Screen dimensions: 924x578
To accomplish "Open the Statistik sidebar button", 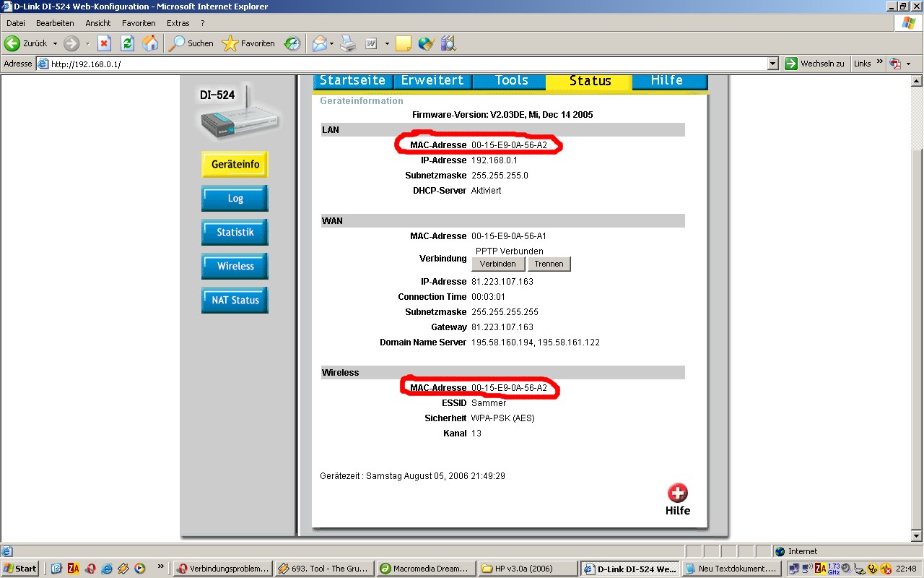I will tap(235, 233).
